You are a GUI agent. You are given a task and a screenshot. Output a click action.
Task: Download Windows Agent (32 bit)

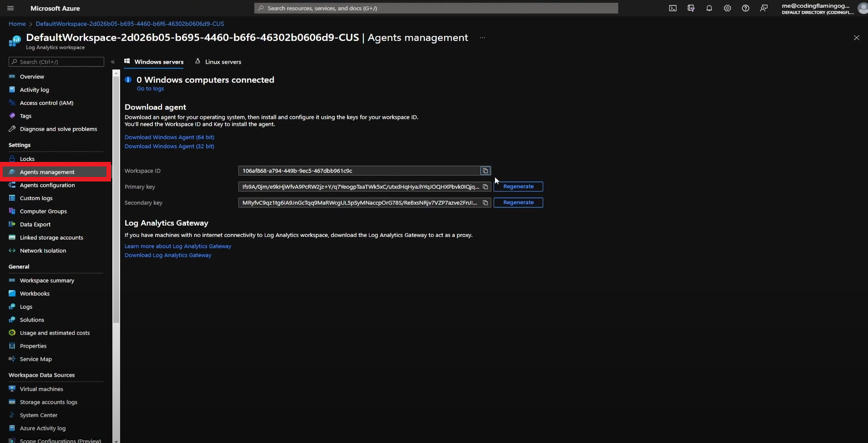(169, 146)
